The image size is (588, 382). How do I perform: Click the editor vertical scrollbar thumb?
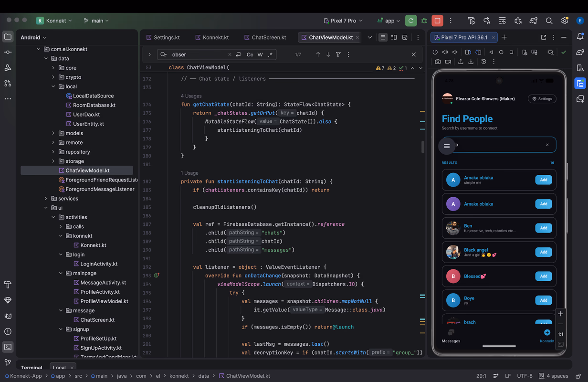423,147
